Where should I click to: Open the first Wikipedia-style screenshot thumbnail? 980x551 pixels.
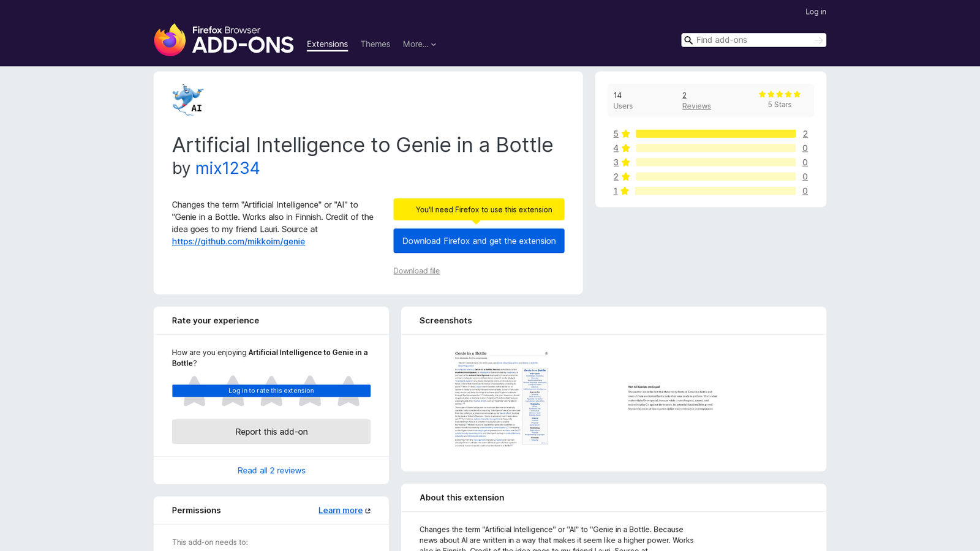click(501, 399)
